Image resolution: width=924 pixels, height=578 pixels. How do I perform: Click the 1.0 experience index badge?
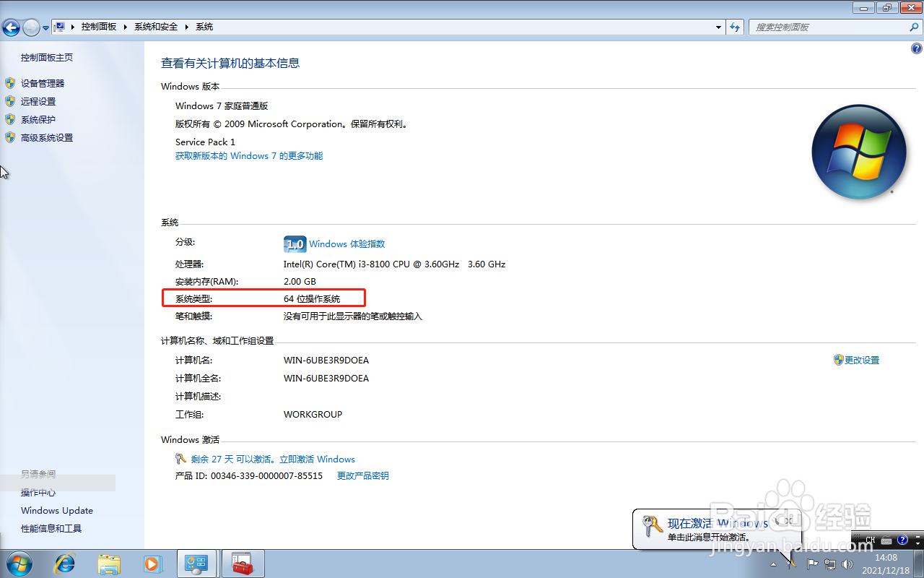pos(295,243)
